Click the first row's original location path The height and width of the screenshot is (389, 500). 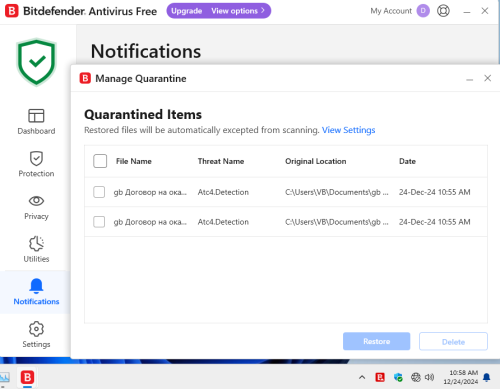(337, 192)
